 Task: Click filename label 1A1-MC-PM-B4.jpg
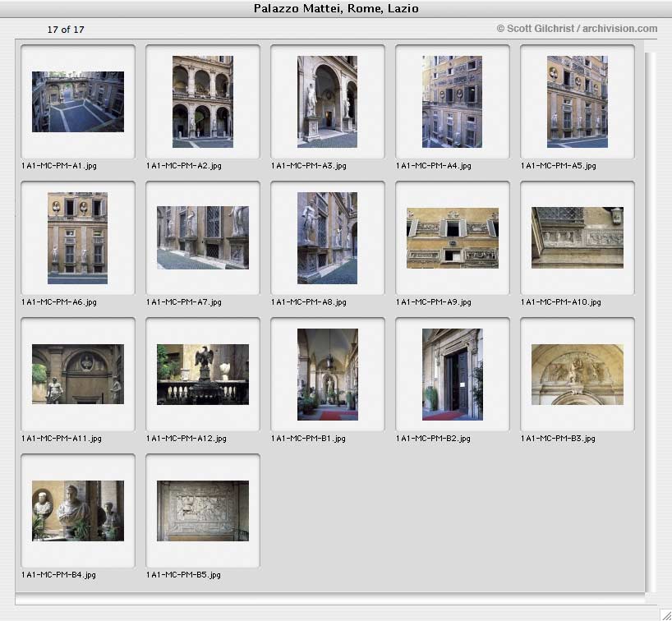click(58, 575)
